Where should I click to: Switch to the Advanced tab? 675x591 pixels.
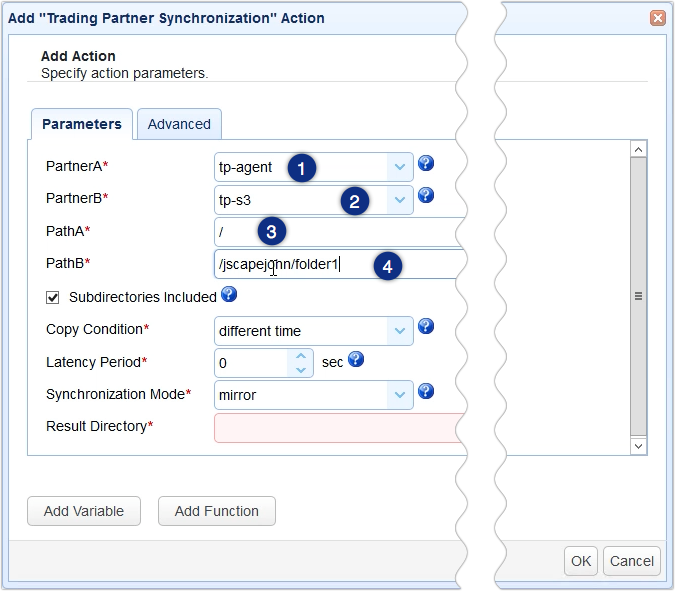[179, 124]
